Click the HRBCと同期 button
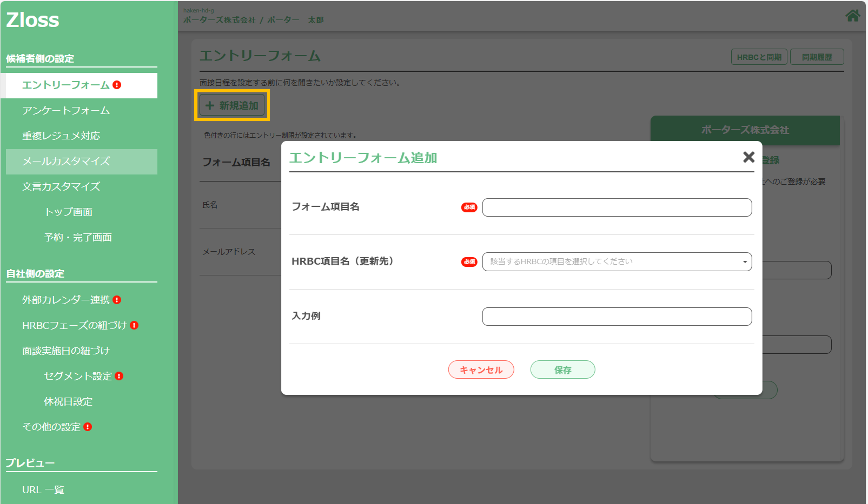This screenshot has width=868, height=504. [x=759, y=57]
